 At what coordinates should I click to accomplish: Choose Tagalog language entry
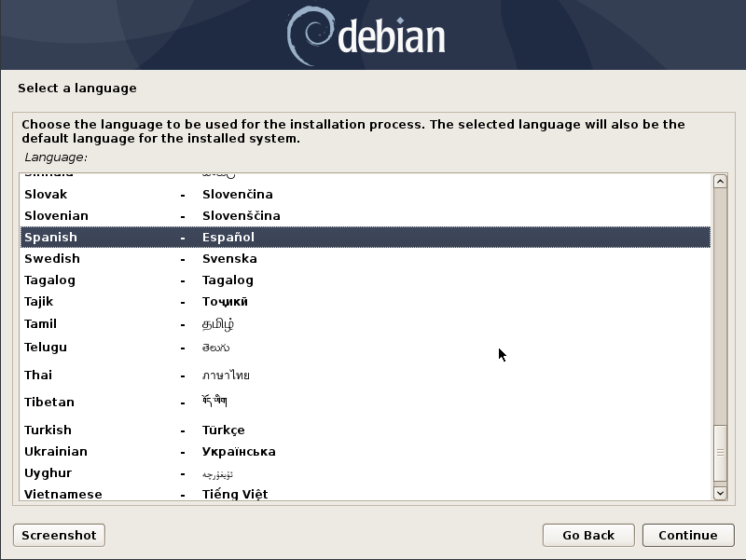point(366,280)
